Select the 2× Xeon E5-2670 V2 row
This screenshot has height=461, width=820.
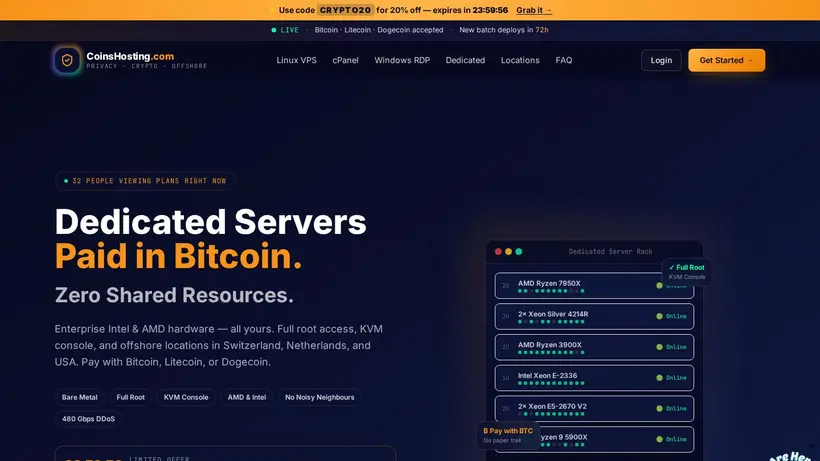[594, 408]
